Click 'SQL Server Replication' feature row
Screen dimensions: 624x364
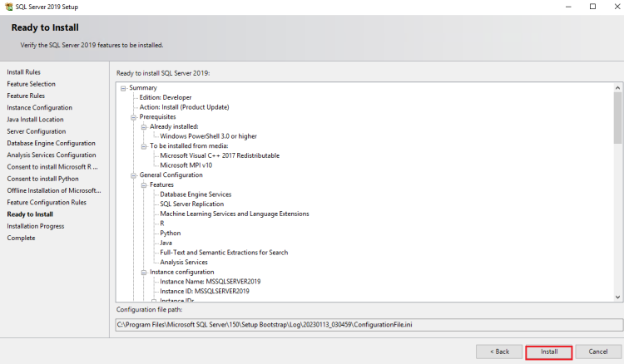192,204
